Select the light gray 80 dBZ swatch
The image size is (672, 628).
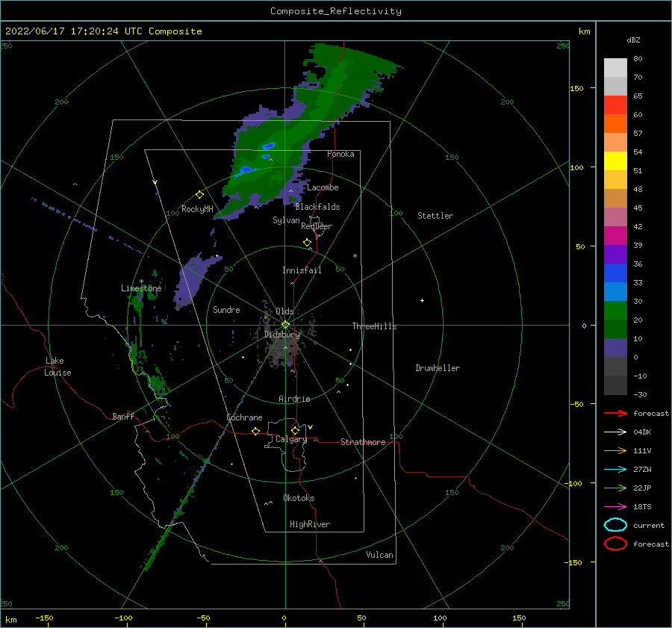(x=615, y=67)
